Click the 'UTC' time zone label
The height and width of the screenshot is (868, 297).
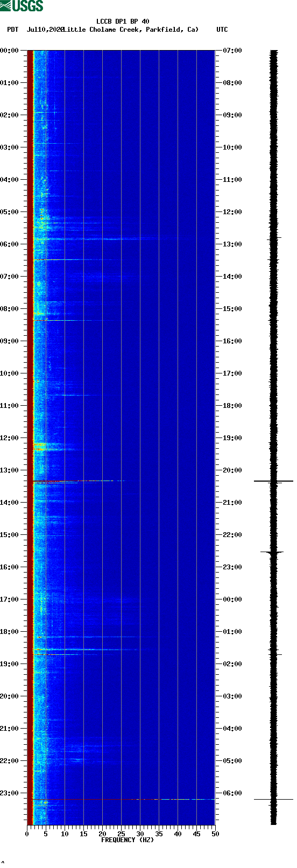(222, 30)
